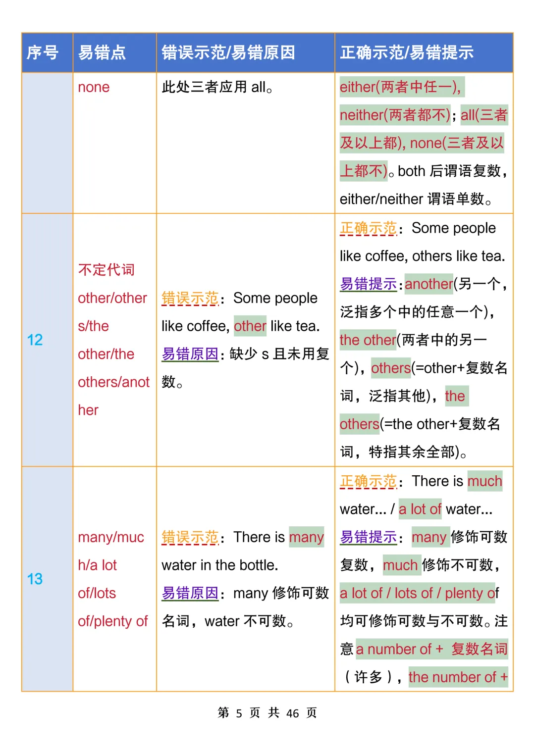535x756 pixels.
Task: Click 'other/other' in the 易错点 column
Action: (x=112, y=298)
